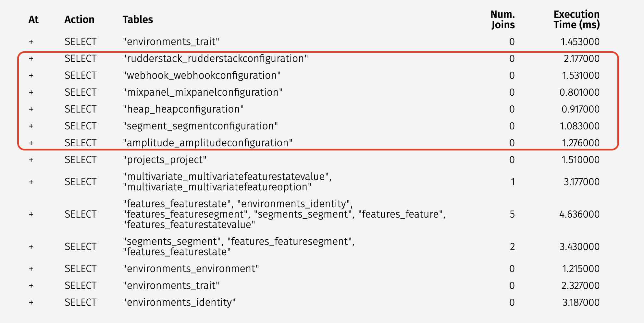The width and height of the screenshot is (644, 323).
Task: Expand the heap_heapconfiguration query with plus
Action: [31, 109]
